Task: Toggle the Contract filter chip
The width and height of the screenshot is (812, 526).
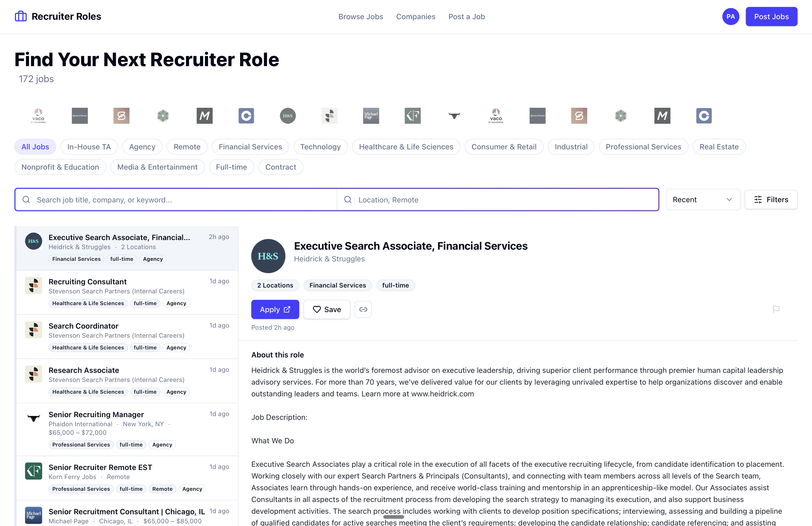Action: point(280,167)
